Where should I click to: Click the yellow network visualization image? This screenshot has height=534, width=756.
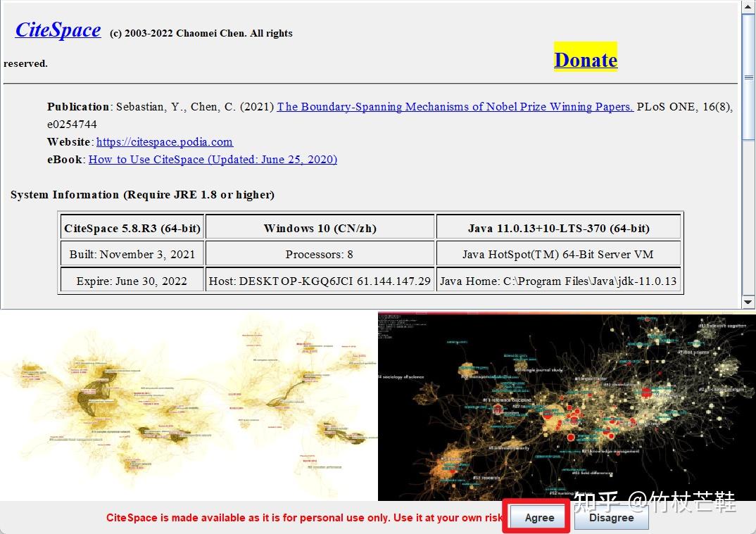point(189,406)
